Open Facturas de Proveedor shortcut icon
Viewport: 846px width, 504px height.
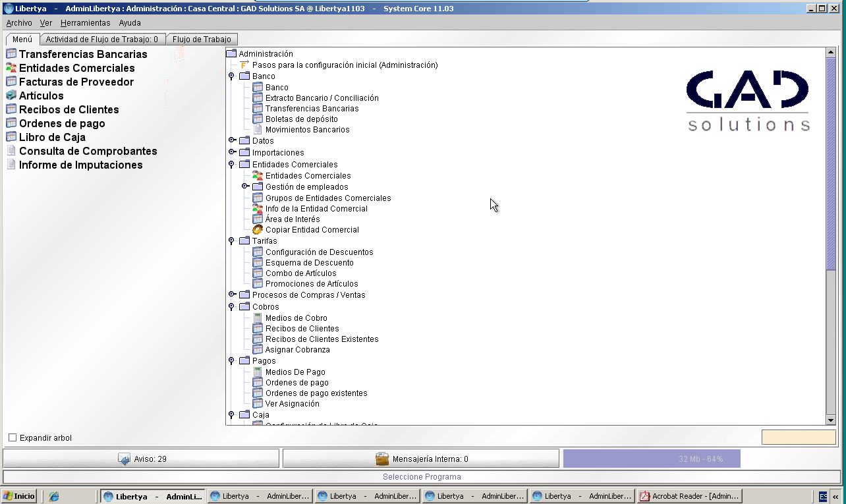[11, 82]
